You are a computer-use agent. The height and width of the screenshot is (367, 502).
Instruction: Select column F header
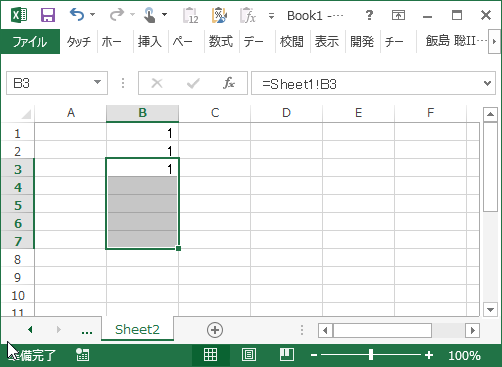[x=430, y=113]
